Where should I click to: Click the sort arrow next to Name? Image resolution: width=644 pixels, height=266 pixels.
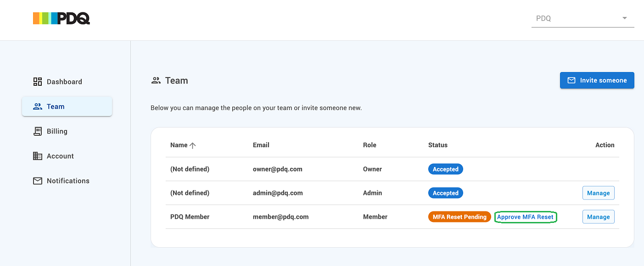[193, 145]
